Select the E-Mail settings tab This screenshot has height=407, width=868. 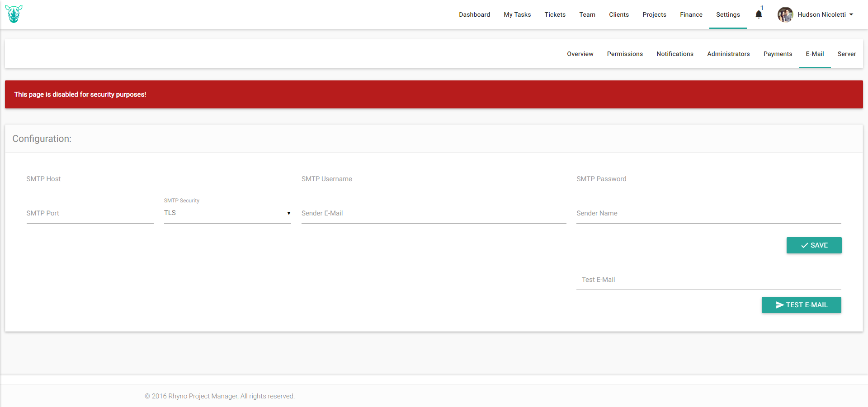point(815,54)
